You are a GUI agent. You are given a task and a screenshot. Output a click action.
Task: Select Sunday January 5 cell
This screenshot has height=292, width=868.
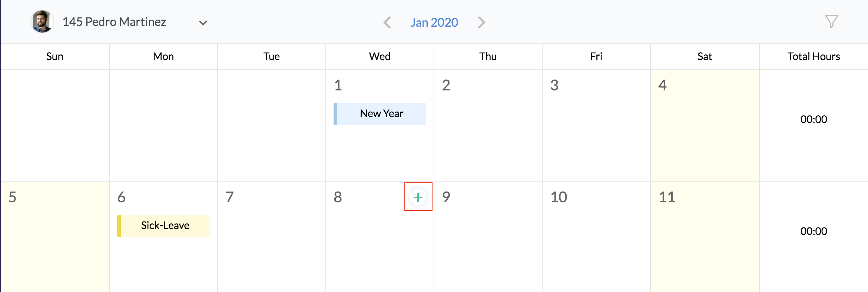click(x=55, y=237)
